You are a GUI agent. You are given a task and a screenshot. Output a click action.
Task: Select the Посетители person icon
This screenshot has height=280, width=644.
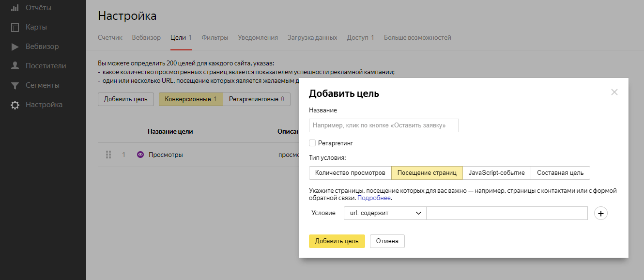point(15,66)
